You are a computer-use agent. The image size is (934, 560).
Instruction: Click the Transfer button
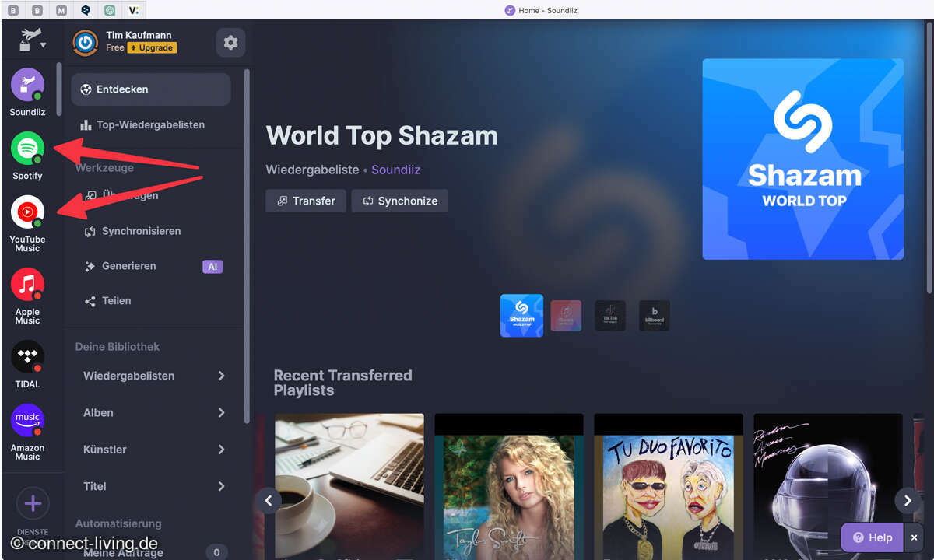[x=306, y=201]
